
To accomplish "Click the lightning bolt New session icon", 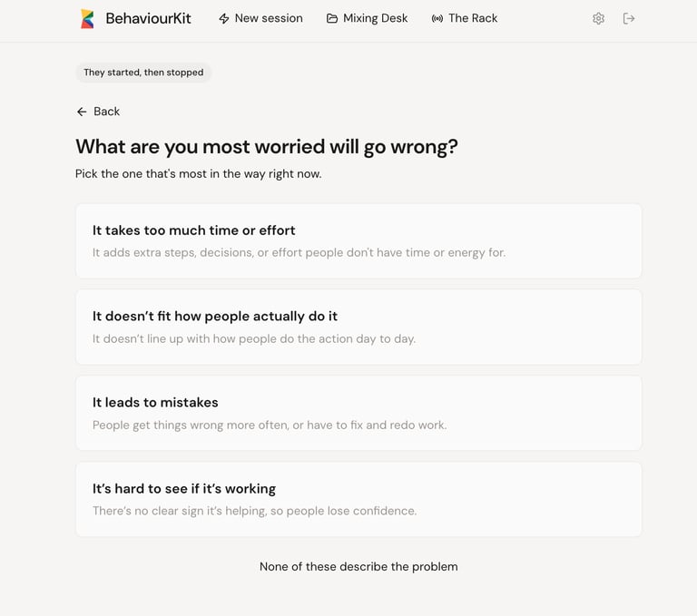I will pyautogui.click(x=224, y=18).
